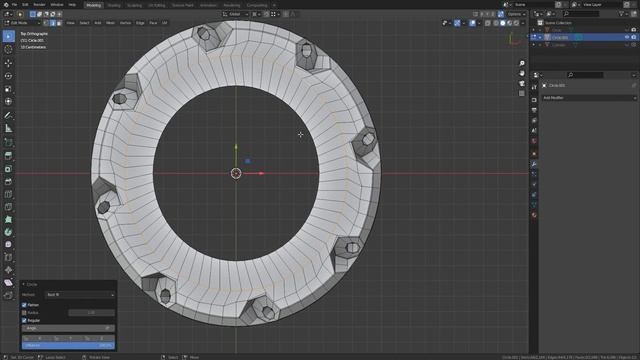640x360 pixels.
Task: Open the Options dropdown in viewport header
Action: pos(516,14)
